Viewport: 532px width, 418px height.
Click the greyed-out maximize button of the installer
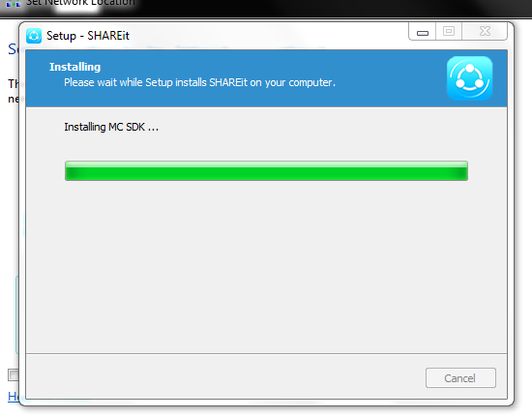point(449,32)
